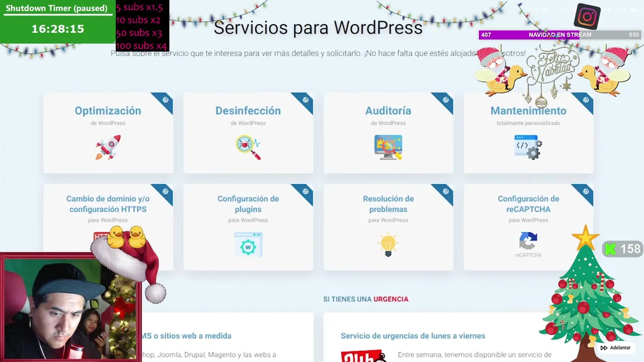Open the Optimización de WordPress service heading
Viewport: 644px width, 362px height.
tap(108, 111)
